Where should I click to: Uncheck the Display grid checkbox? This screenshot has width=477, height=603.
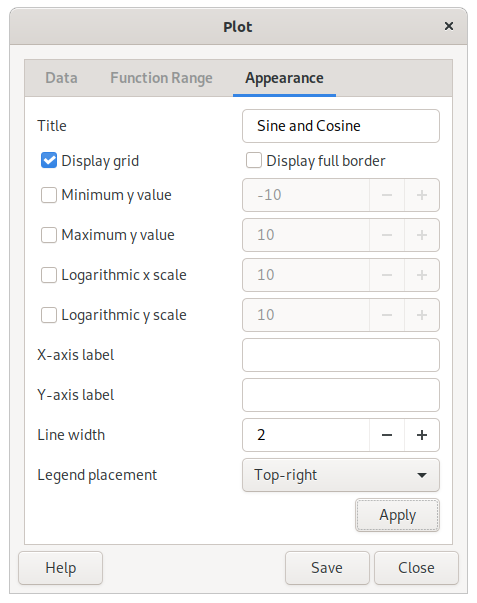point(49,160)
